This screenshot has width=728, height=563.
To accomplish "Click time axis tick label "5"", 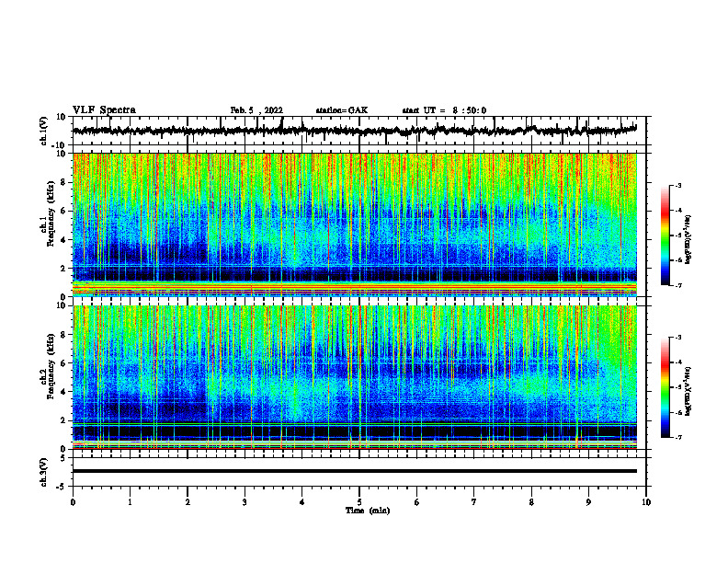I will 359,502.
